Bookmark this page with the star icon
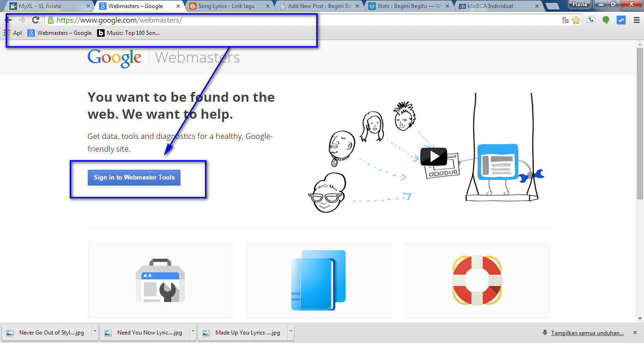 click(576, 20)
